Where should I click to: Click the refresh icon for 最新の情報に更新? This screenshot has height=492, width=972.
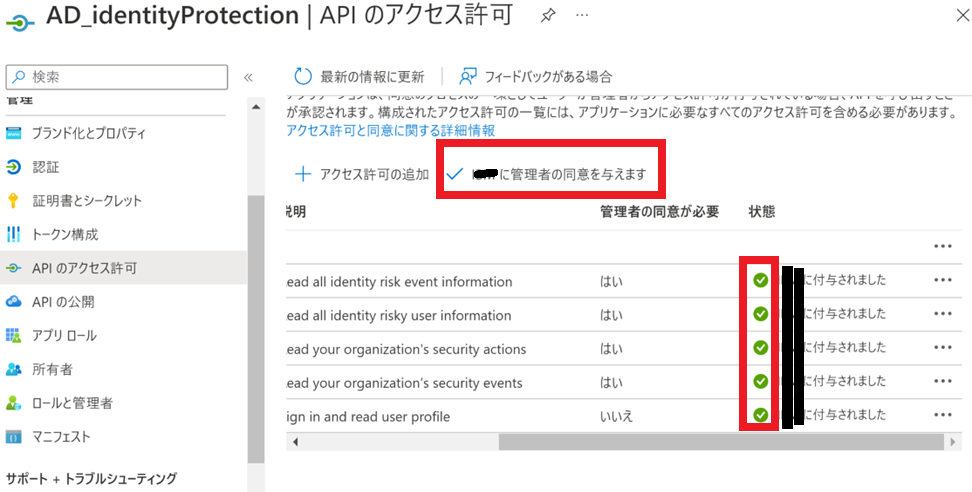(x=303, y=76)
